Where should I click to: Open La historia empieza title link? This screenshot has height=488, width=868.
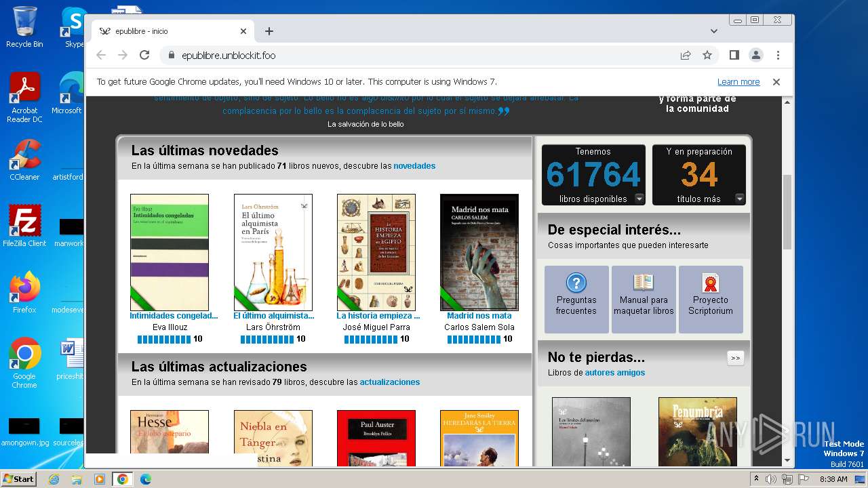(378, 316)
